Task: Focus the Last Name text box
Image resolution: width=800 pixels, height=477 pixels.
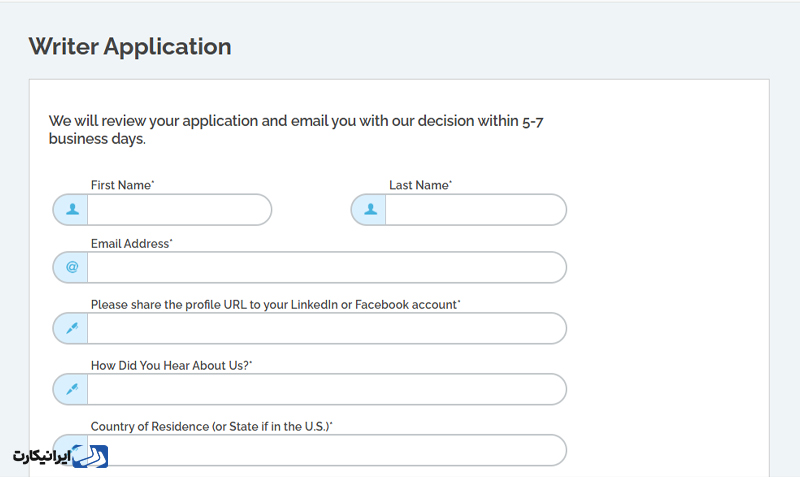Action: [476, 210]
